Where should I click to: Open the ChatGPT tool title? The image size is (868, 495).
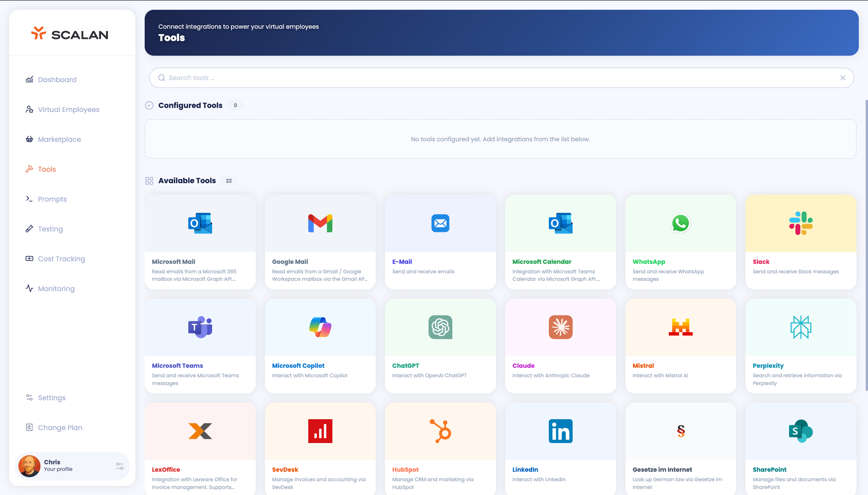pos(406,366)
